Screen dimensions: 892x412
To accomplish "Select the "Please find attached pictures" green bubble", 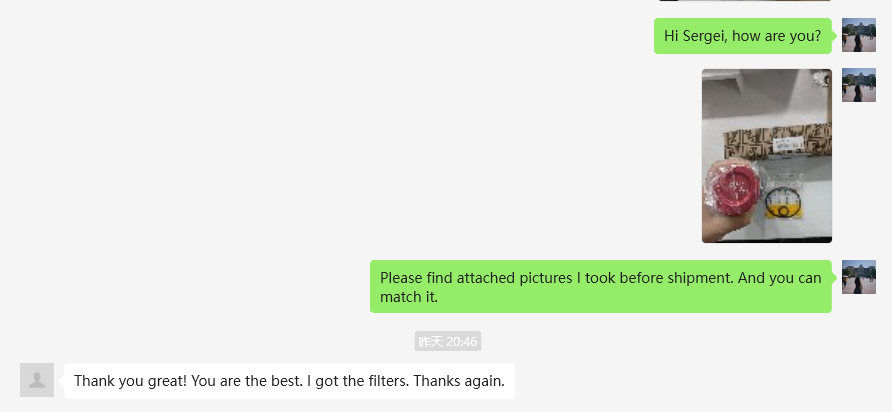I will [x=600, y=287].
